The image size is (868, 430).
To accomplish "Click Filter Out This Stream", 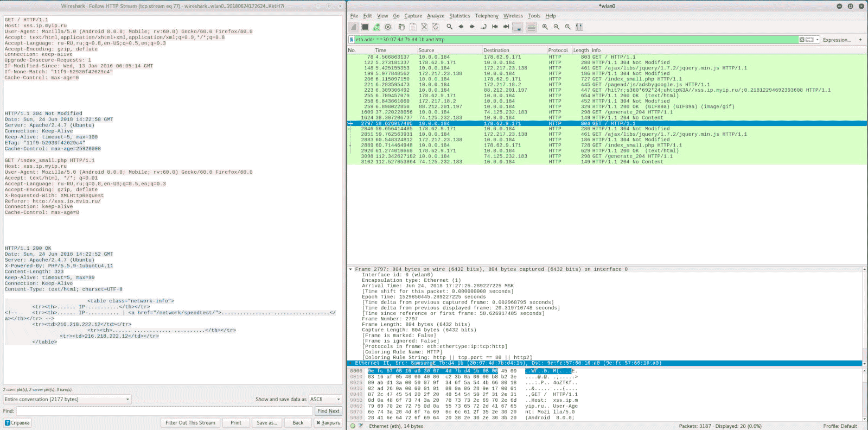I will point(190,423).
